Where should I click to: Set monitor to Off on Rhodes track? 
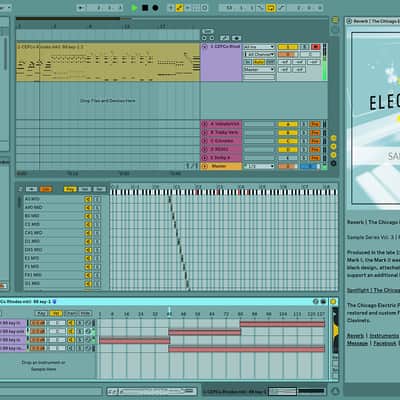tap(270, 62)
